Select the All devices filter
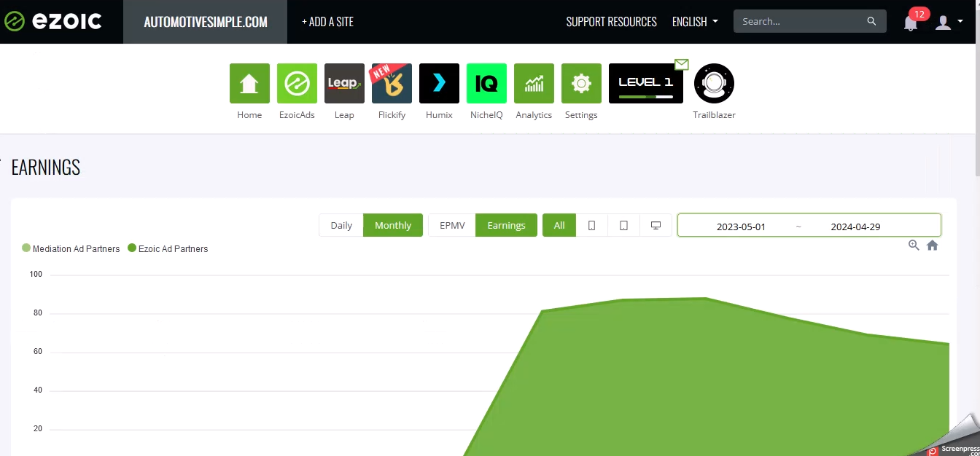Screen dimensions: 980x456 559,225
